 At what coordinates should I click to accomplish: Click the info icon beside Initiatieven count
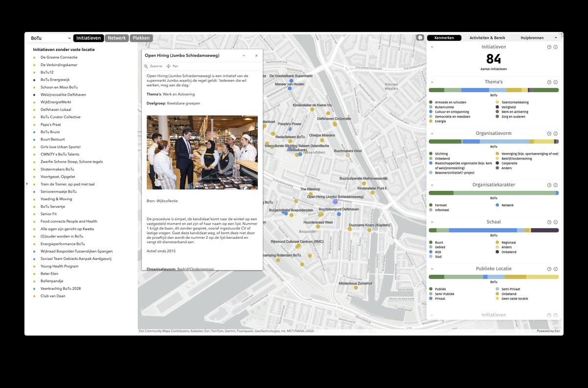pyautogui.click(x=556, y=47)
